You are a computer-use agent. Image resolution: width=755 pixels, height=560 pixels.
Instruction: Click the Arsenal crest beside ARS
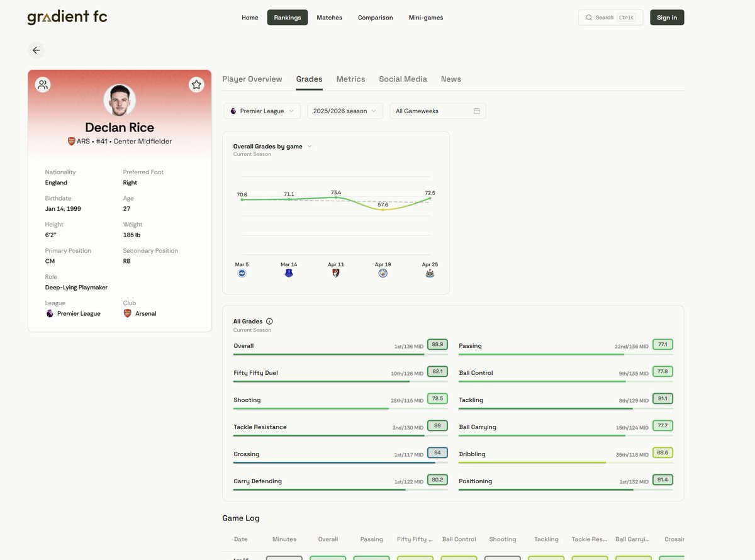[x=71, y=142]
